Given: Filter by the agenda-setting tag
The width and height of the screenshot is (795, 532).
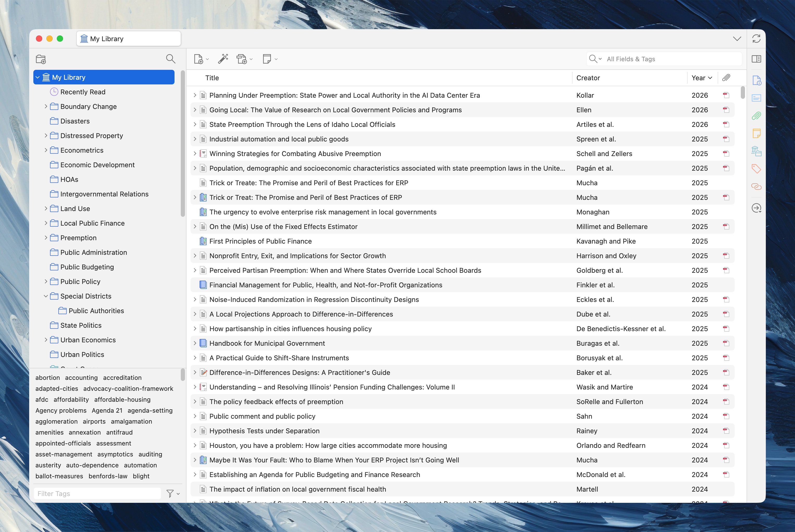Looking at the screenshot, I should (150, 411).
